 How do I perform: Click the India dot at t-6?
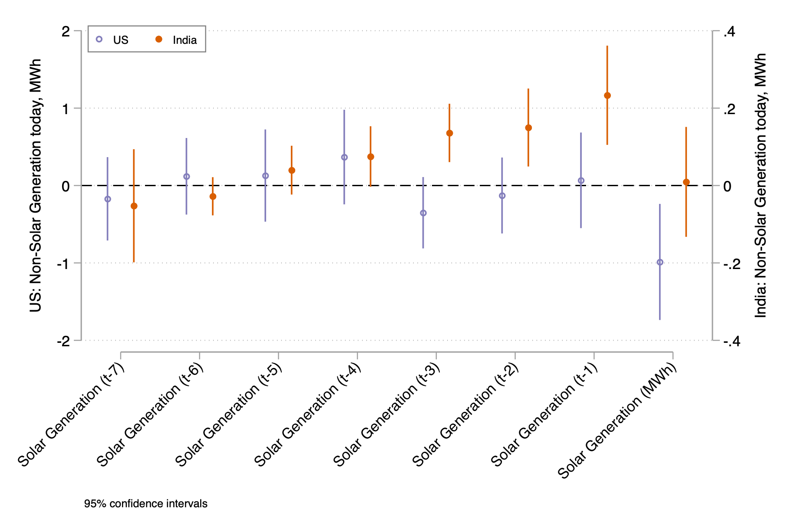click(213, 197)
